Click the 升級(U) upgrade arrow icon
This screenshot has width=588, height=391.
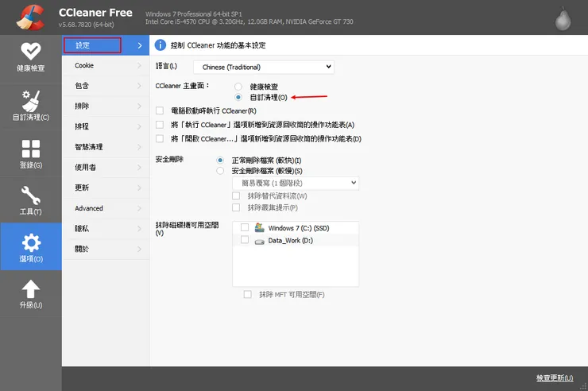(31, 289)
